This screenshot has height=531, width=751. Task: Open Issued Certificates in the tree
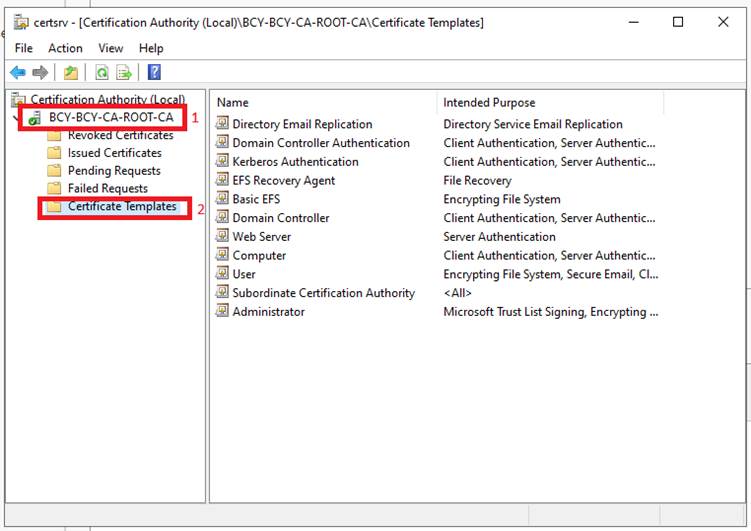tap(115, 153)
